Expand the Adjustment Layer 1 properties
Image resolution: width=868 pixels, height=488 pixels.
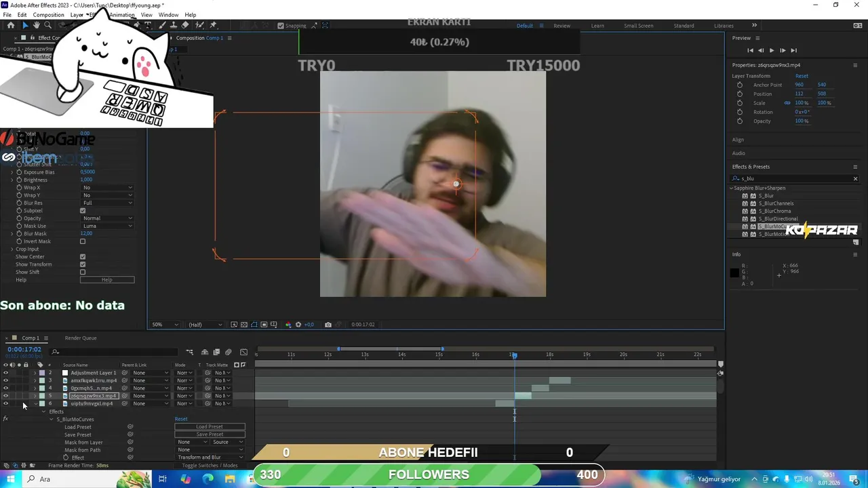pyautogui.click(x=35, y=373)
